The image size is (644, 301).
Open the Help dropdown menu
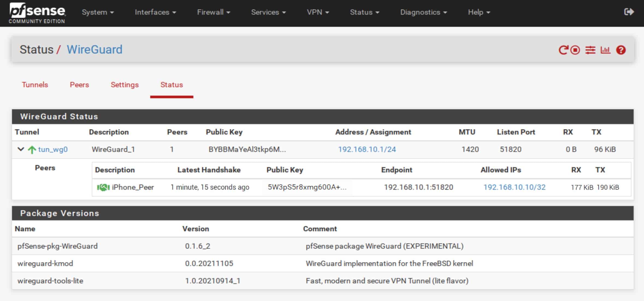point(479,12)
